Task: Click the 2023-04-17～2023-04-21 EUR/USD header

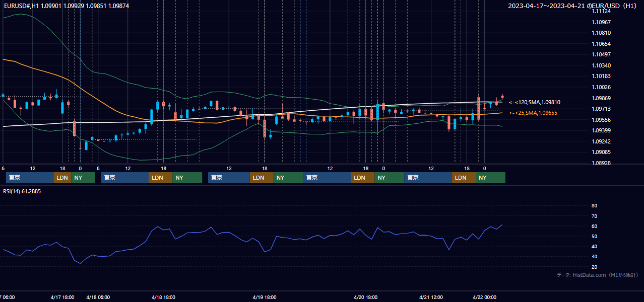Action: pyautogui.click(x=573, y=6)
